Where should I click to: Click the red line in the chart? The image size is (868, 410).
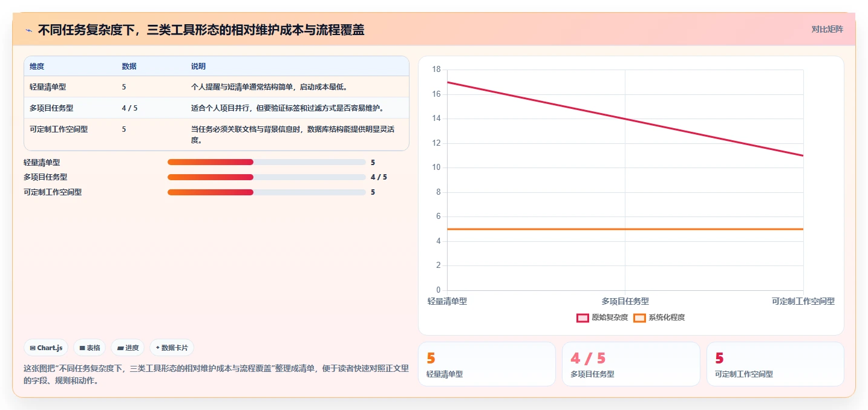point(625,119)
